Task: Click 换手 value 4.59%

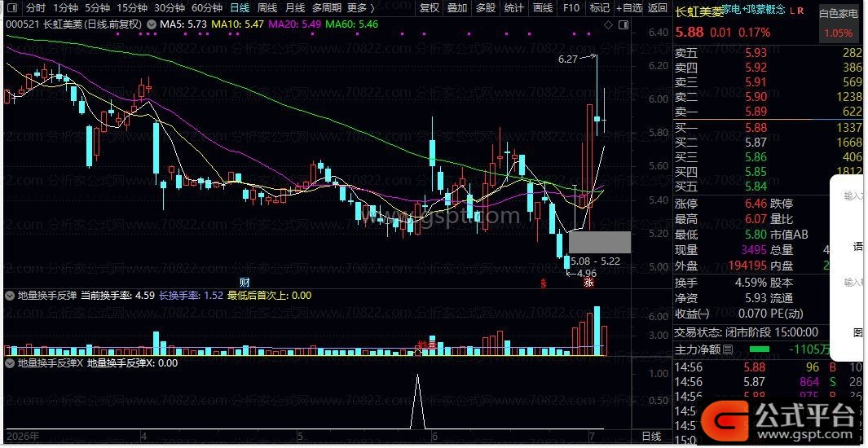Action: coord(751,283)
